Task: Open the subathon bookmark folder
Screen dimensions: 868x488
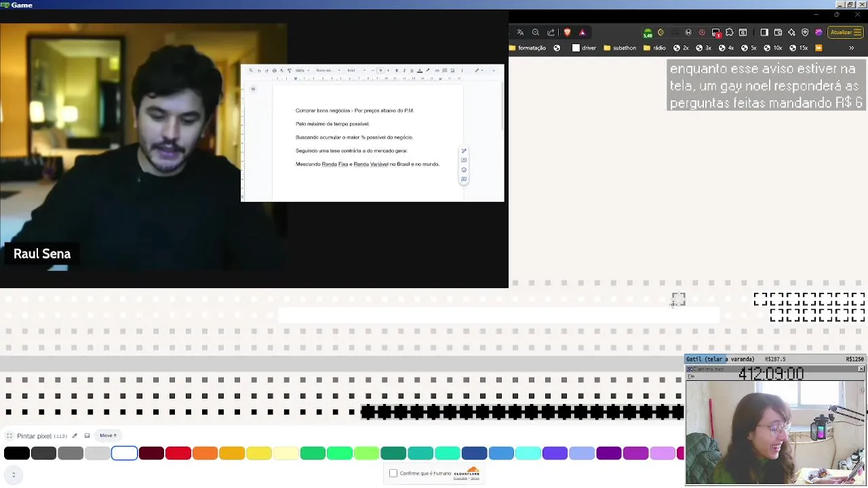Action: point(620,48)
